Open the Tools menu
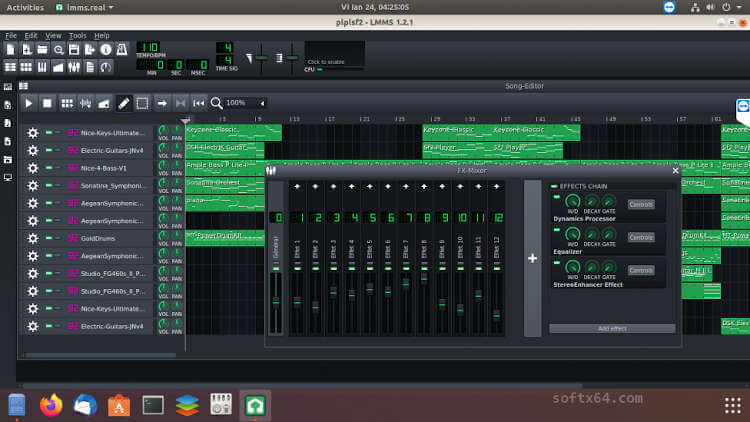This screenshot has width=750, height=422. coord(77,35)
